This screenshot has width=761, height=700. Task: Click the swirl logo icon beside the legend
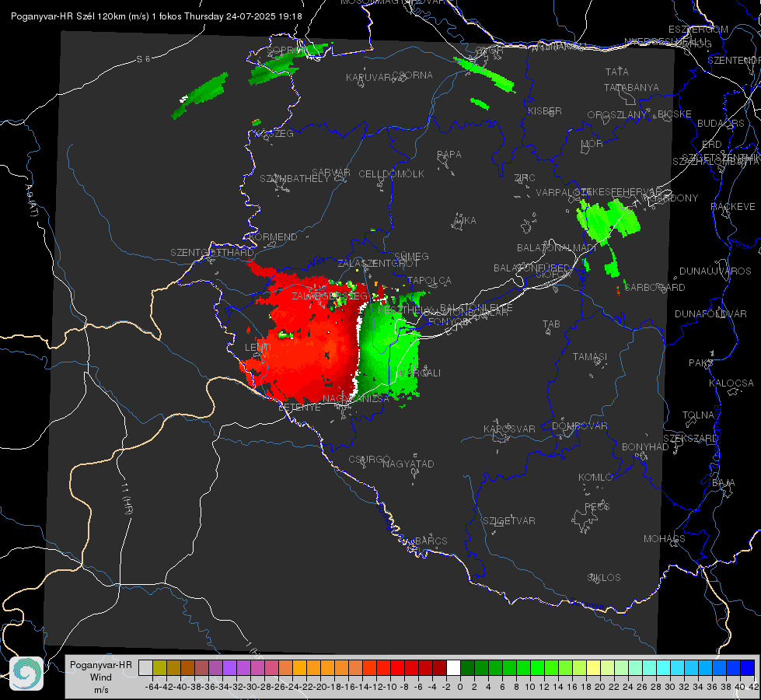[26, 674]
